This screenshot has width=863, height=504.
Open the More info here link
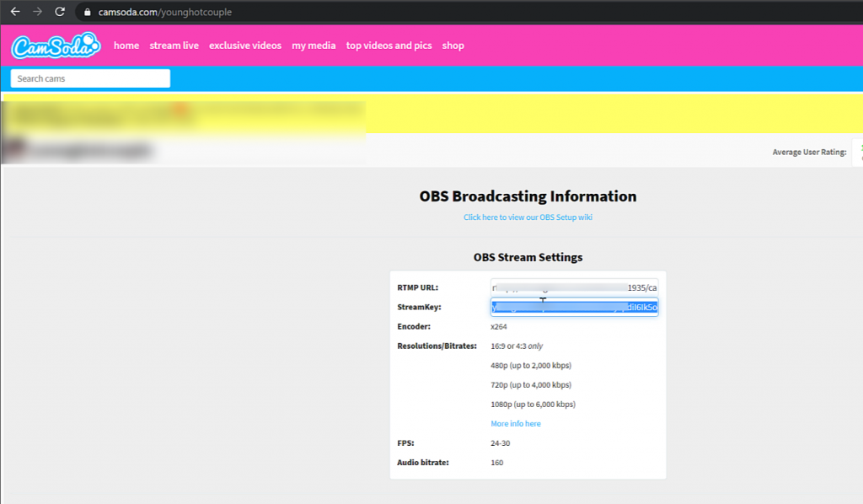[516, 424]
